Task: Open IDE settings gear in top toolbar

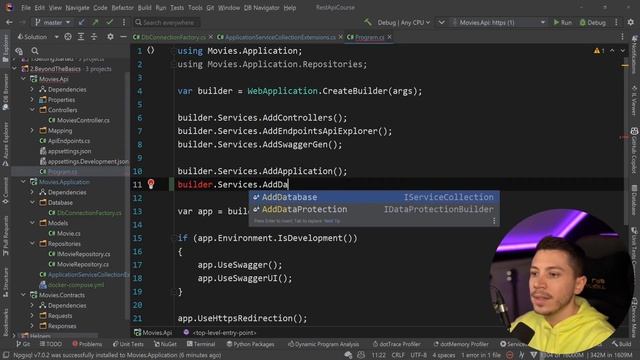Action: tap(631, 22)
